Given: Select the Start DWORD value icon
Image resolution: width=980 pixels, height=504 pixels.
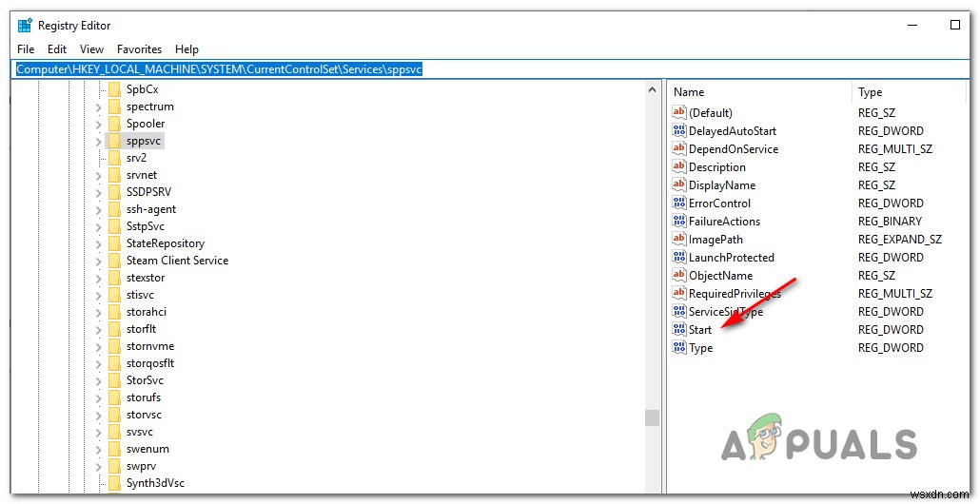Looking at the screenshot, I should [x=678, y=329].
